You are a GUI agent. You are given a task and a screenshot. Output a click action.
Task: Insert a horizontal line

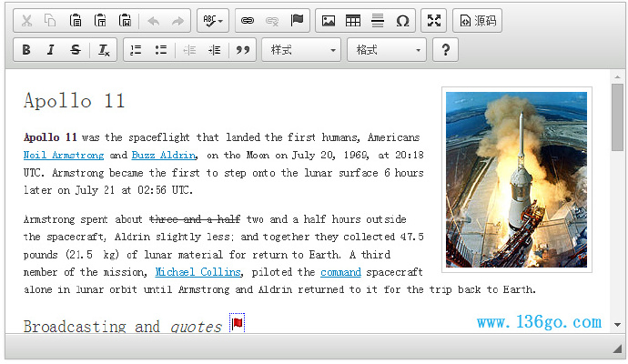click(378, 21)
